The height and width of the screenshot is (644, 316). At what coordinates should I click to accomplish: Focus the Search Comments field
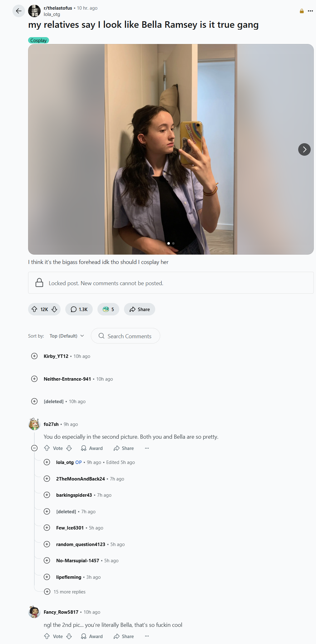[x=126, y=336]
